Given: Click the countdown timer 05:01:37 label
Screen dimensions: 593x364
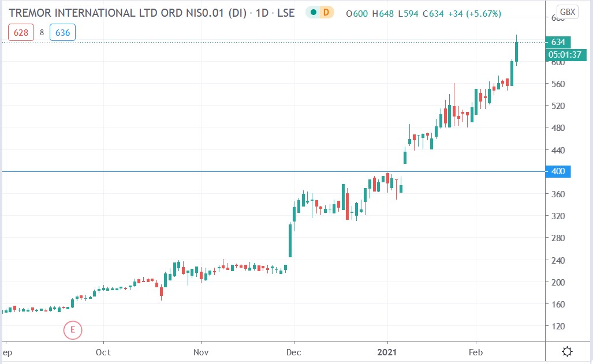Looking at the screenshot, I should coord(565,55).
